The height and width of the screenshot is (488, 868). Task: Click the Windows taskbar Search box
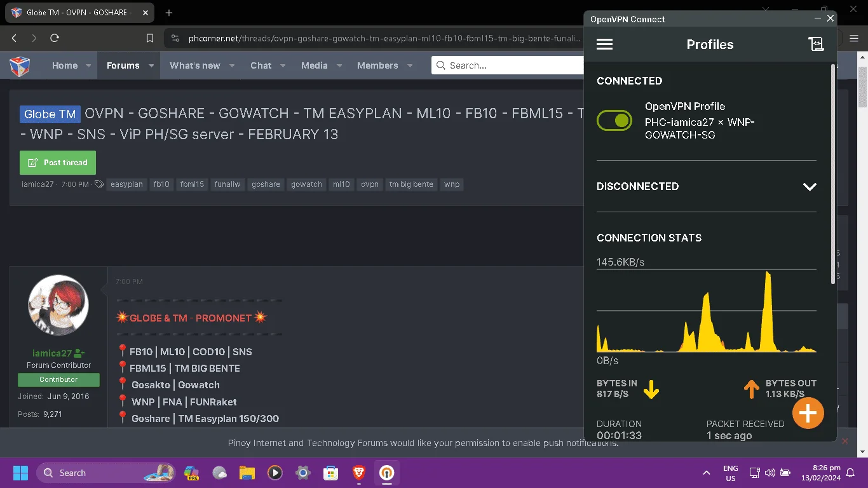click(104, 473)
